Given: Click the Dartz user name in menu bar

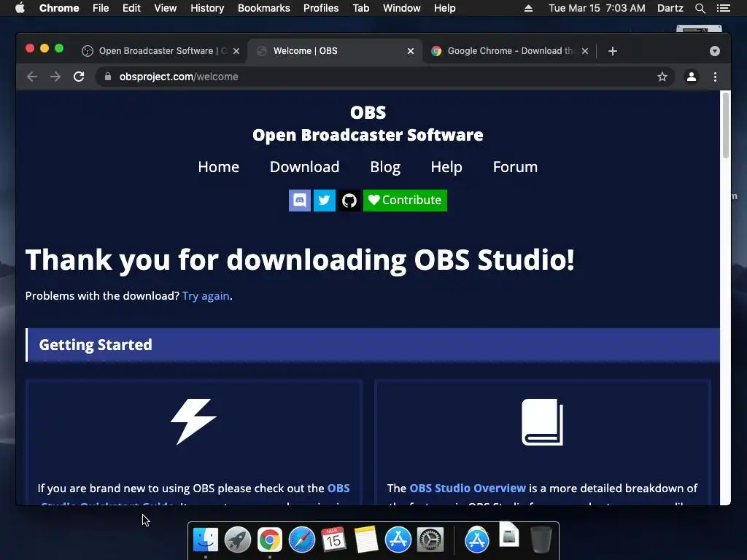Looking at the screenshot, I should [x=670, y=8].
